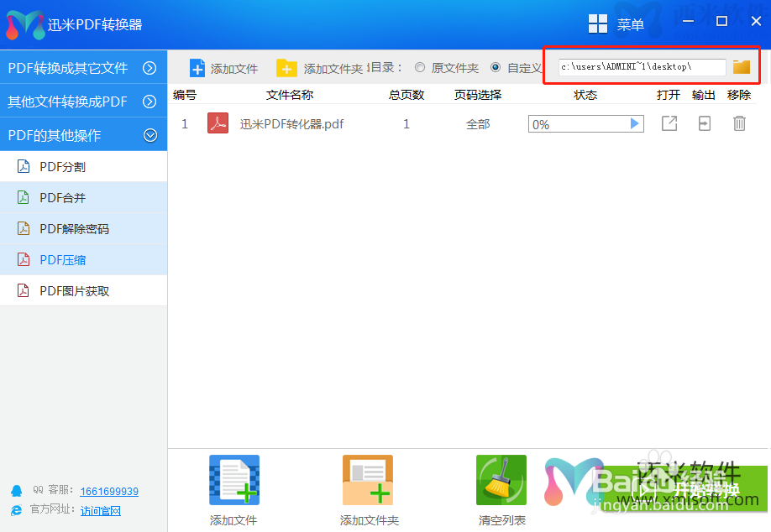This screenshot has height=532, width=771.
Task: Maximize the 迅米PDF转换器 window
Action: click(x=721, y=21)
